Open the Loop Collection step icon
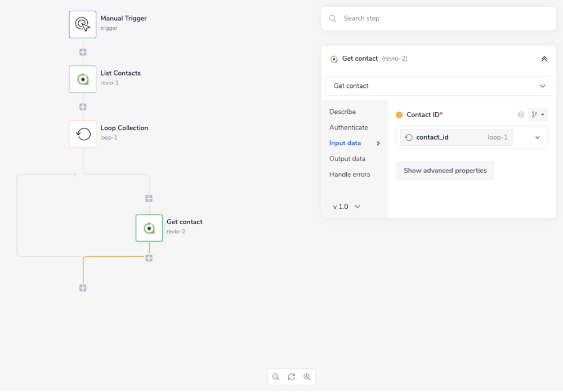The image size is (563, 392). point(83,134)
